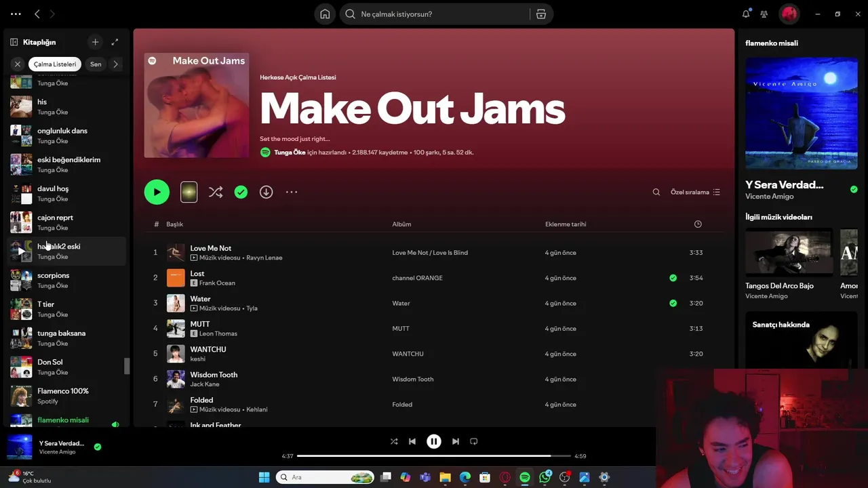Expand the library to full view
Image resolution: width=868 pixels, height=488 pixels.
point(115,42)
